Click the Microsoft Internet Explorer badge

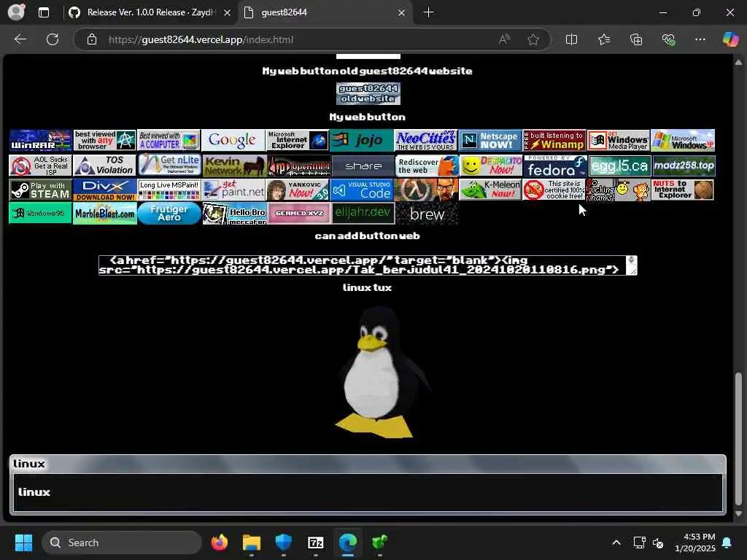coord(298,140)
